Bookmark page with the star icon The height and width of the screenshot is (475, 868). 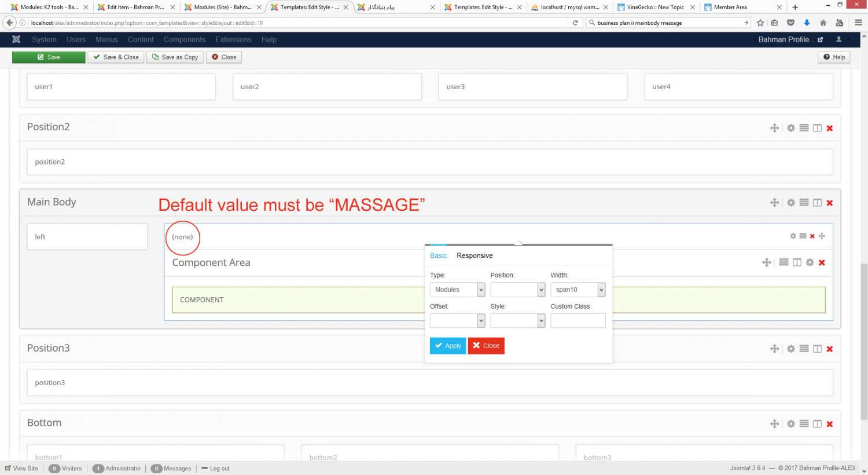pyautogui.click(x=760, y=23)
